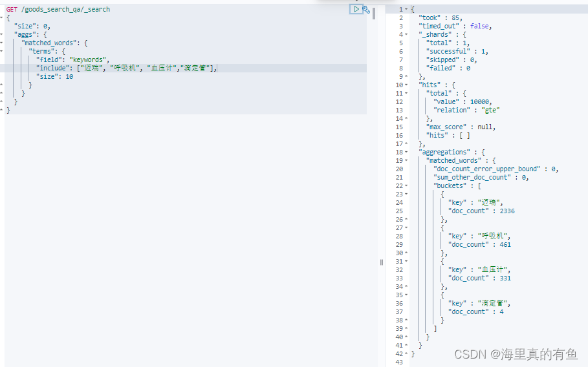
Task: Click line number 43 in response gutter
Action: coord(398,362)
